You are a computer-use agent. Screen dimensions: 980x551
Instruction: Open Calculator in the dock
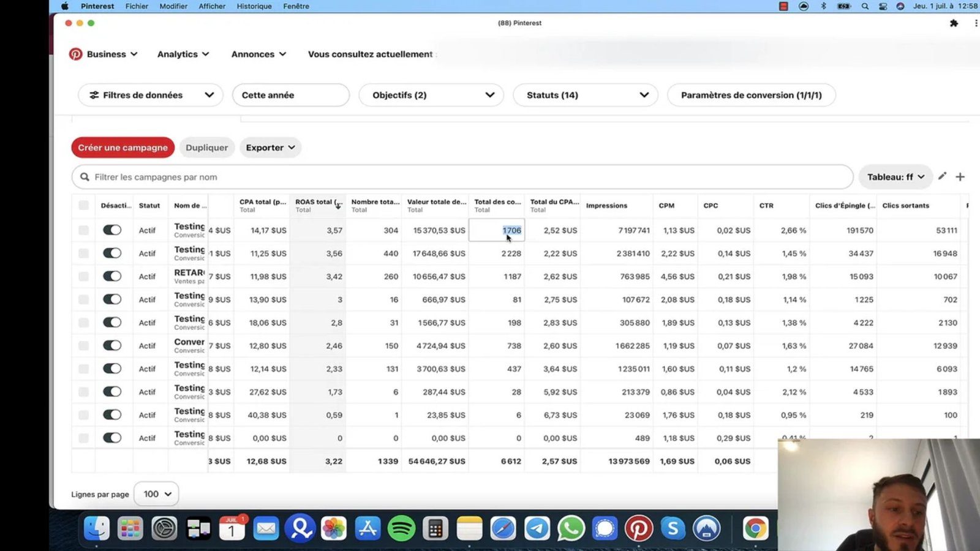tap(435, 528)
